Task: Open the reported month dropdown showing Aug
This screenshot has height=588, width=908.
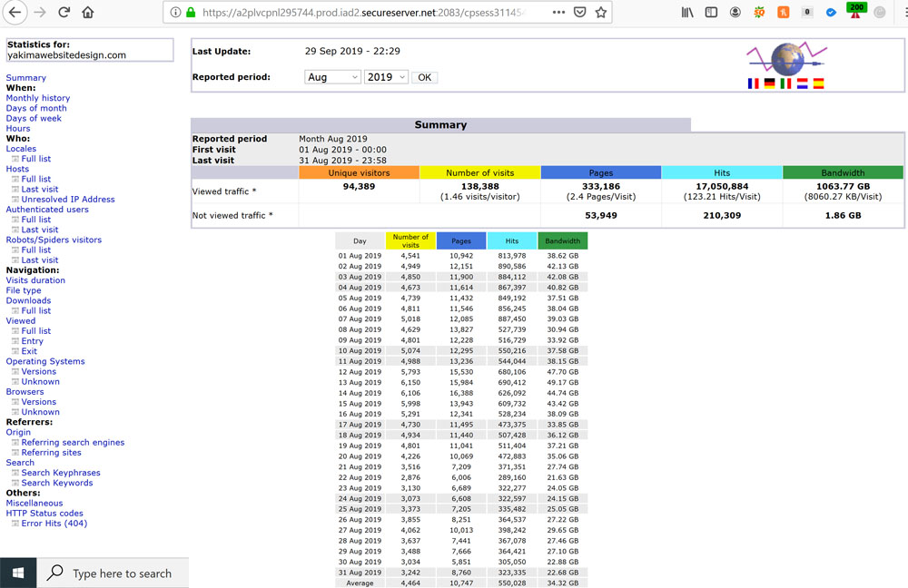Action: point(332,77)
